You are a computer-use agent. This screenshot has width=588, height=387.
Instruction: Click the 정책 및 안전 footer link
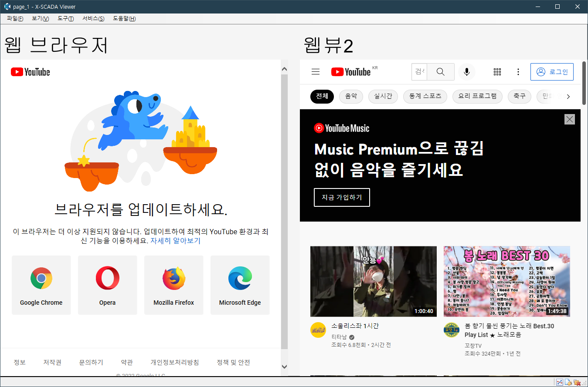point(233,362)
